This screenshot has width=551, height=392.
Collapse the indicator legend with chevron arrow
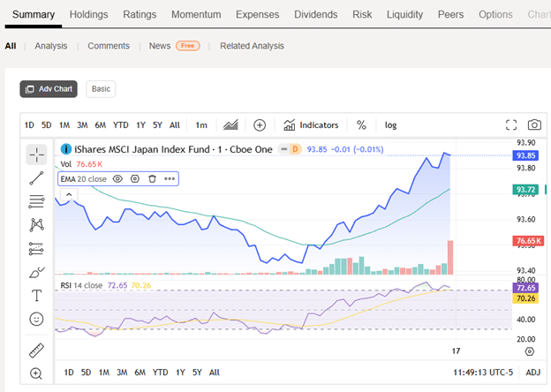click(x=65, y=194)
